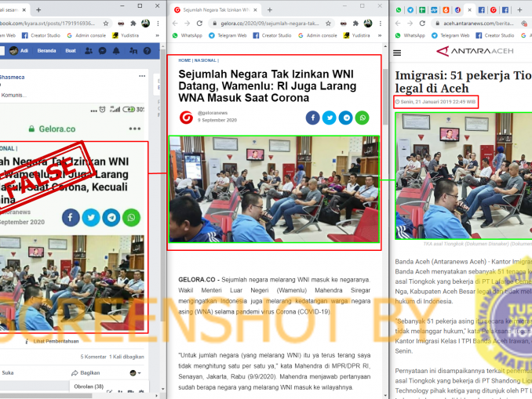Screen dimensions: 532x399
Task: Open Chrome three-dot menu in Gelora window
Action: pyautogui.click(x=381, y=24)
